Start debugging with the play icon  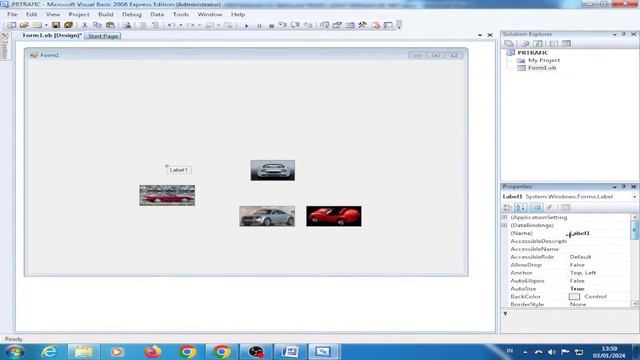(247, 26)
